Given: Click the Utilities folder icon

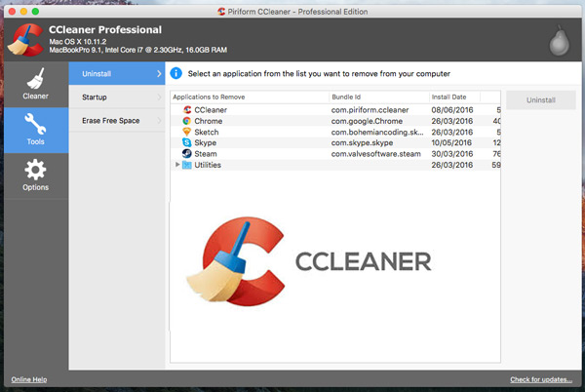Looking at the screenshot, I should coord(187,165).
